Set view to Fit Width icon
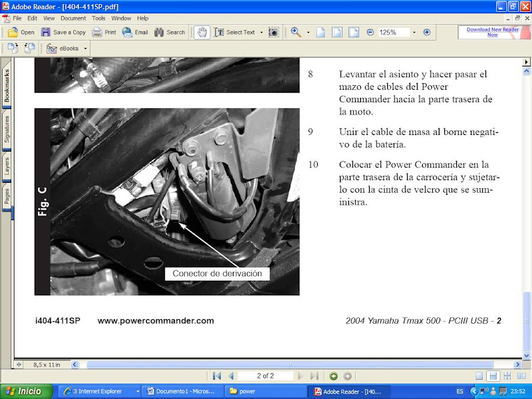Viewport: 532px width, 399px height. pos(354,32)
